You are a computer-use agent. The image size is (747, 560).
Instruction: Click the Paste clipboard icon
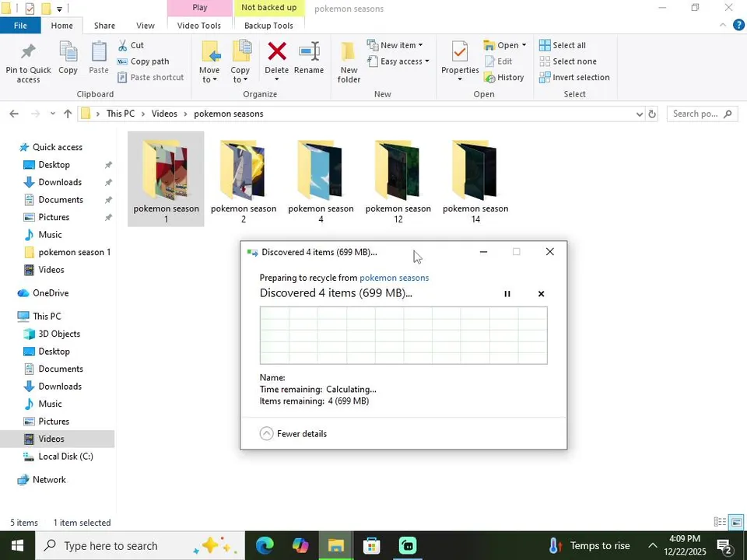tap(99, 51)
